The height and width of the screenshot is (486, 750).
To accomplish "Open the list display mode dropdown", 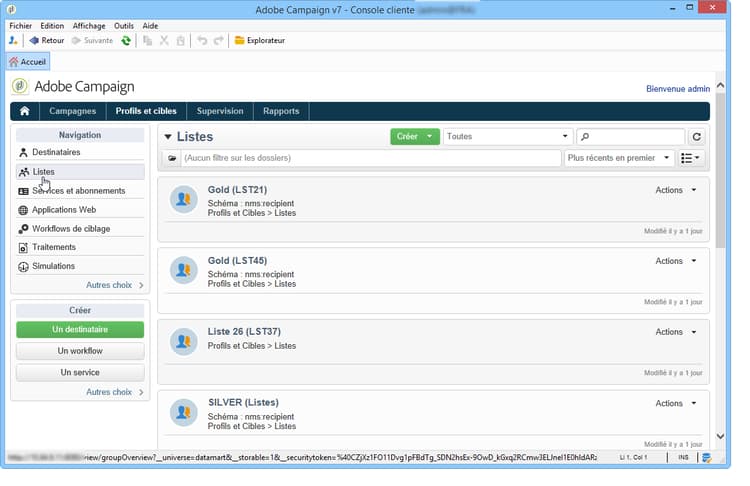I will tap(690, 158).
